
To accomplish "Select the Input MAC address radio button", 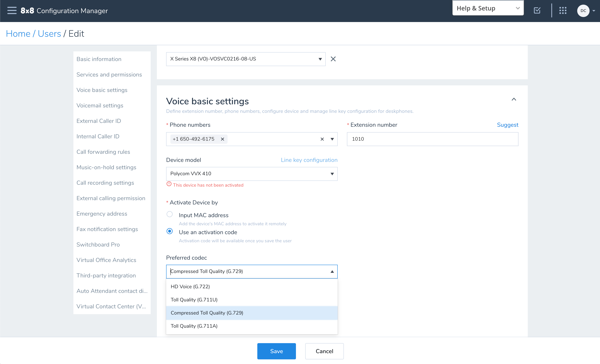I will [170, 214].
